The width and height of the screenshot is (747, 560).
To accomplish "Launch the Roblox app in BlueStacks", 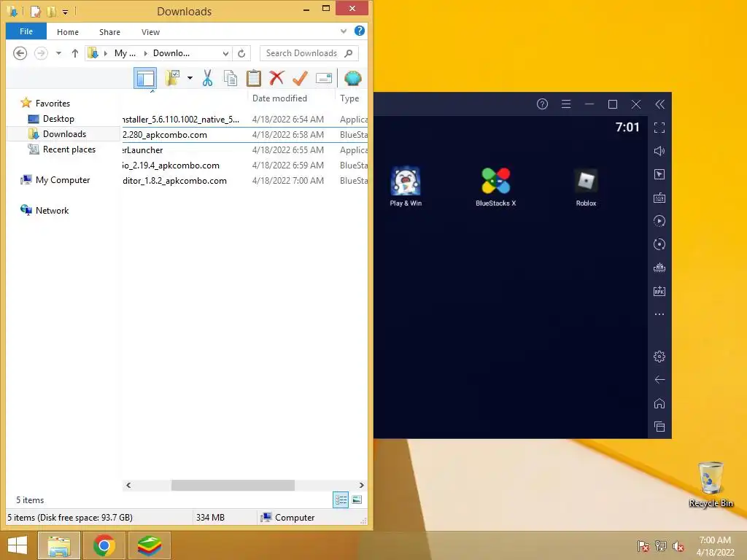I will coord(586,186).
